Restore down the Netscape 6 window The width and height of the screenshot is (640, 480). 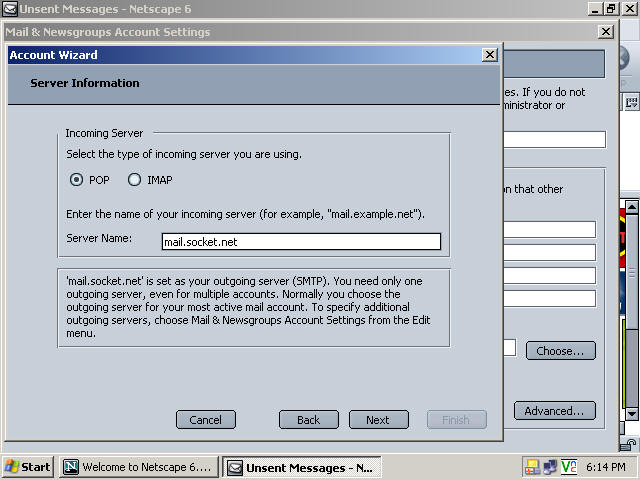[x=611, y=9]
